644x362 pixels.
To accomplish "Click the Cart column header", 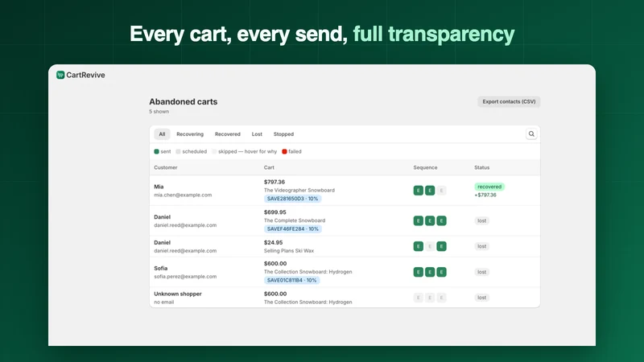I will (269, 167).
